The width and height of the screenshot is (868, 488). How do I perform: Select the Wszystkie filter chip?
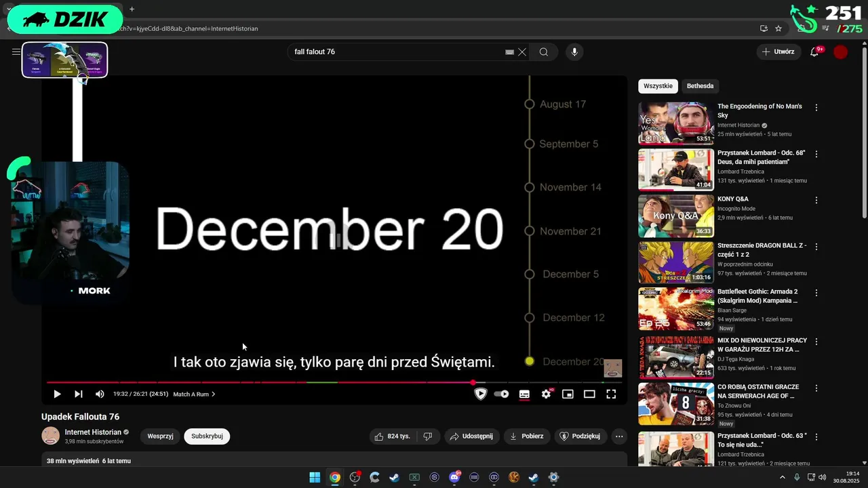658,85
